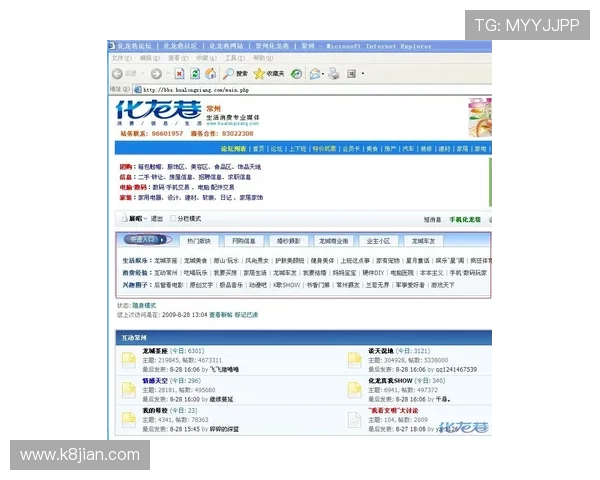Switch to the 龙城车友 tab
The image size is (600, 480).
[x=423, y=241]
